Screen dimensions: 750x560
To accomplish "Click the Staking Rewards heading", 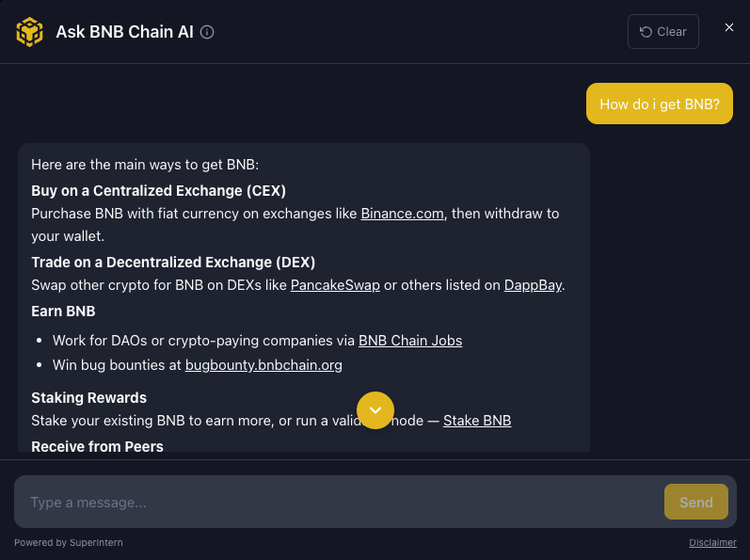I will coord(89,397).
